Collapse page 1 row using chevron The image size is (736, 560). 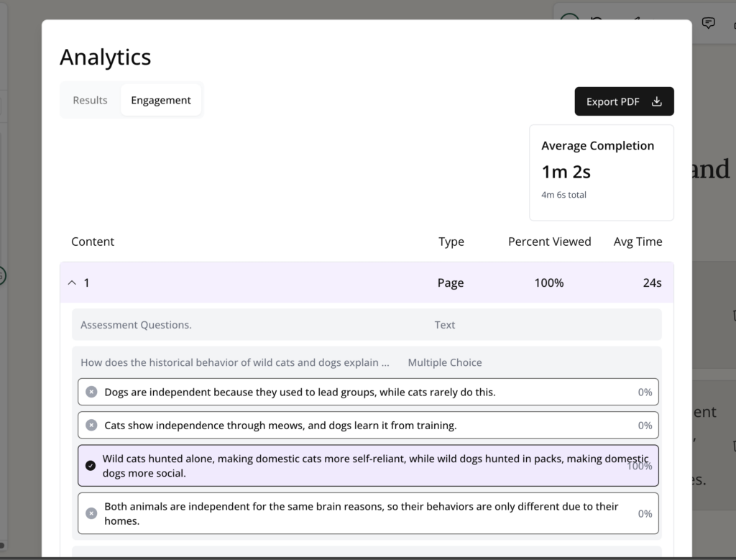click(x=71, y=283)
